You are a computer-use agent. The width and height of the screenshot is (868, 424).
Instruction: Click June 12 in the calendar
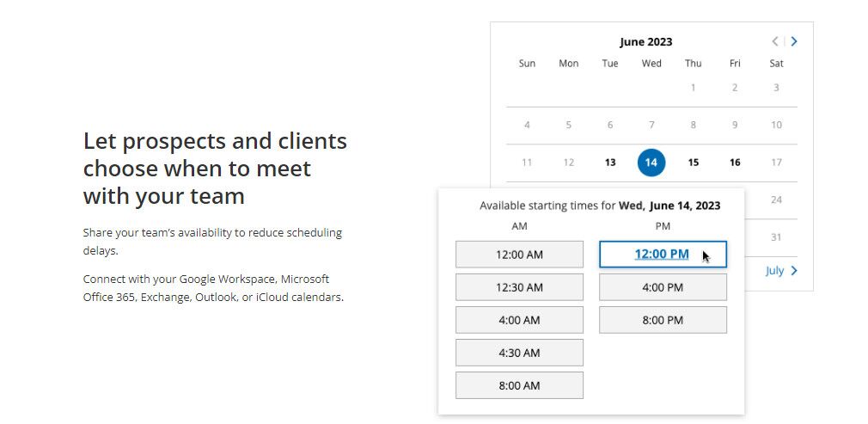[568, 163]
